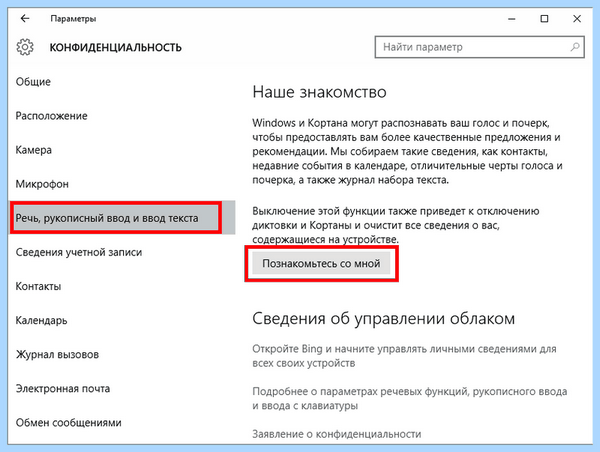Open 'Подробнее о параметрах речевых функций' link
This screenshot has height=452, width=600.
[x=409, y=398]
